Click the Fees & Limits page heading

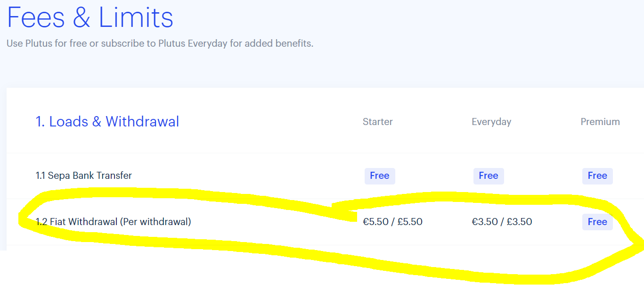pos(90,17)
